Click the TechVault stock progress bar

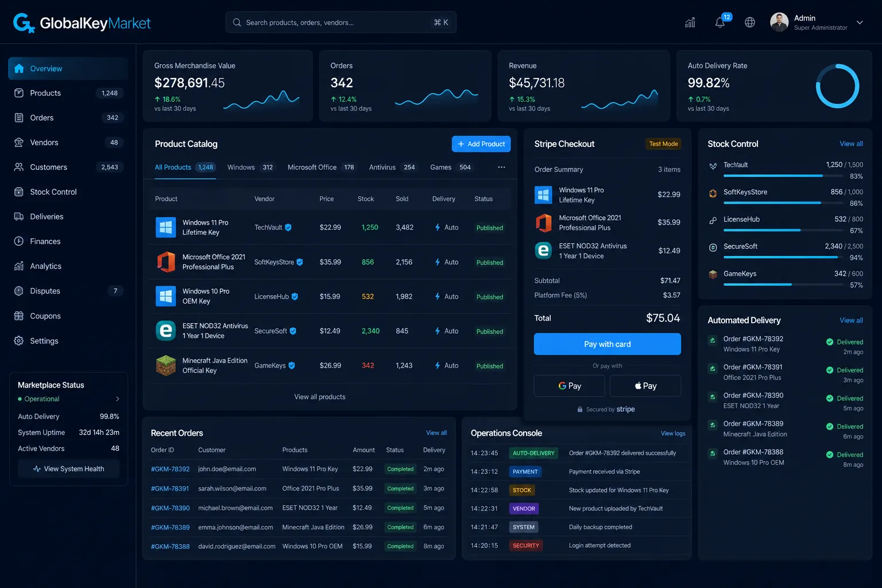point(783,176)
